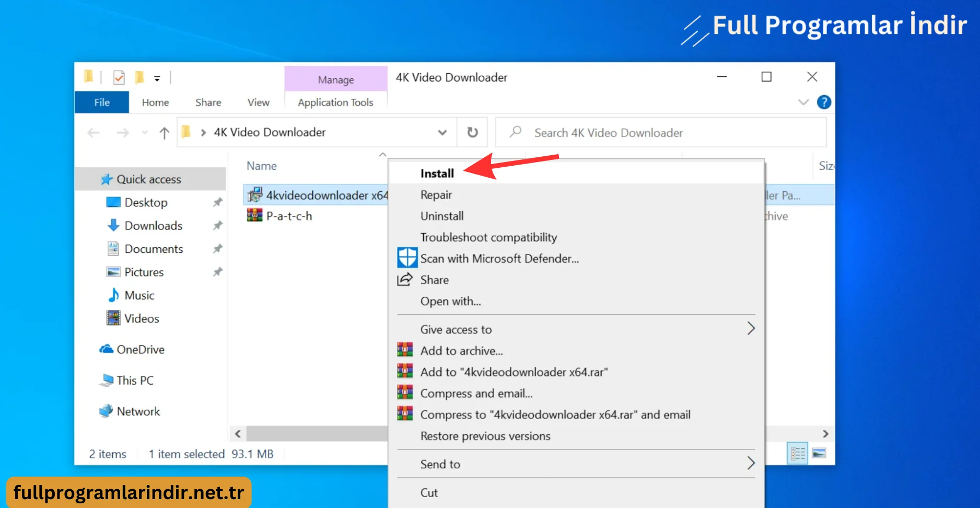Refresh the folder view
980x508 pixels.
pos(473,133)
